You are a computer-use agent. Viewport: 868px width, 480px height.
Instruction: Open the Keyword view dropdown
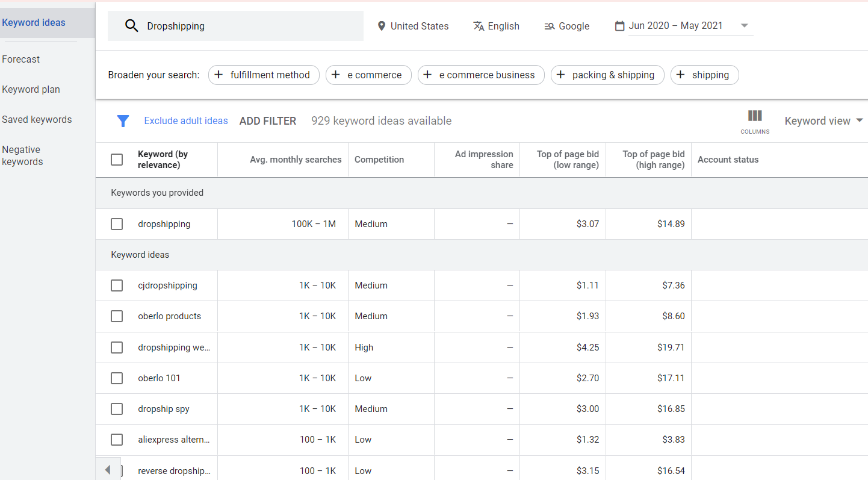[823, 121]
